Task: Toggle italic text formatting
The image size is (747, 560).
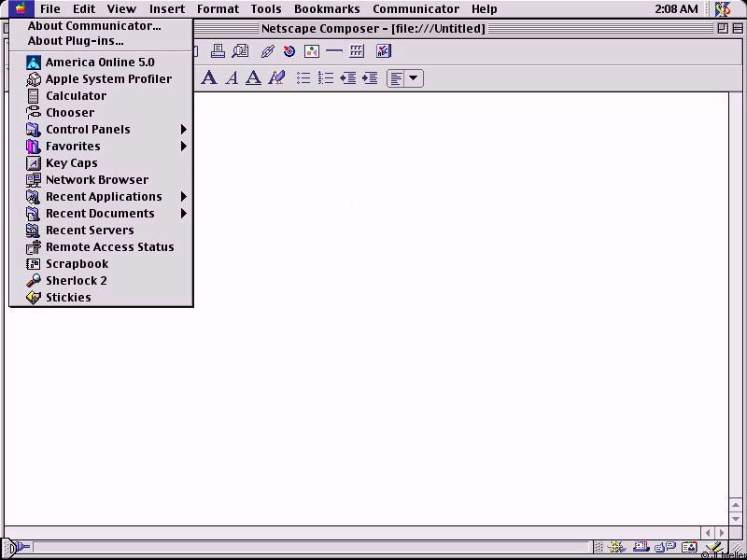Action: pyautogui.click(x=231, y=77)
